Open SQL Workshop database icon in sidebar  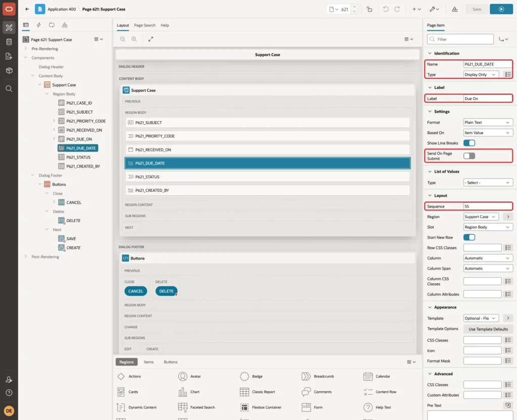click(9, 42)
